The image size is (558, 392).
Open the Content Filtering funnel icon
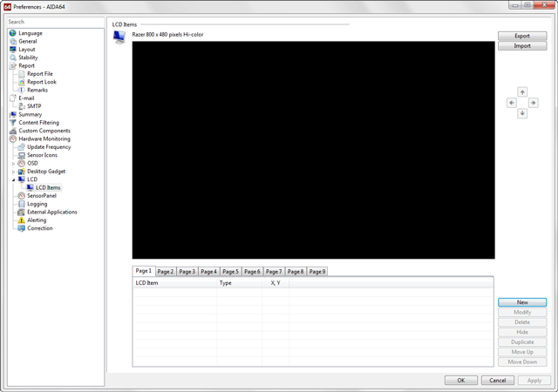point(13,123)
